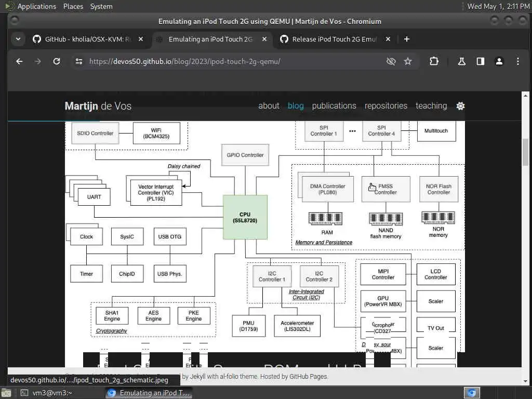This screenshot has height=399, width=532.
Task: Open the Martijn de Vos home link
Action: click(x=98, y=106)
